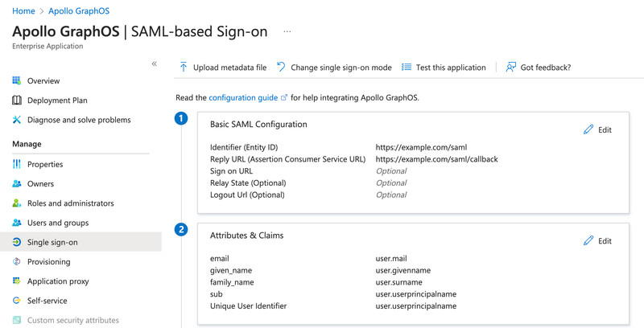Edit the Basic SAML Configuration section
The height and width of the screenshot is (328, 644).
[597, 129]
